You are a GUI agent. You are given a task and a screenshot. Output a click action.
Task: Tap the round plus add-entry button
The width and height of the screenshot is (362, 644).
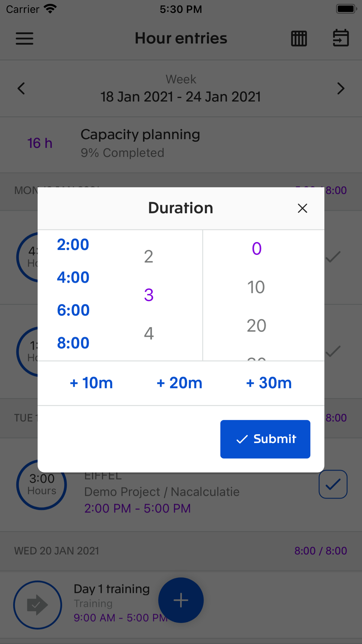tap(181, 600)
